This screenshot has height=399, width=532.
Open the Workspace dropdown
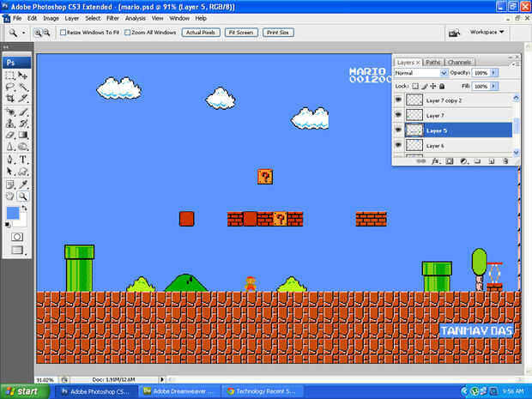(x=487, y=32)
